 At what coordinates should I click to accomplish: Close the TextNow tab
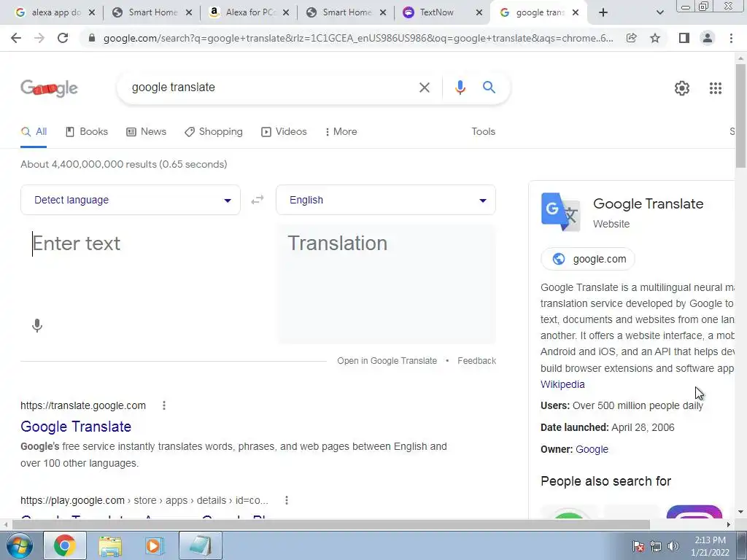(x=480, y=13)
